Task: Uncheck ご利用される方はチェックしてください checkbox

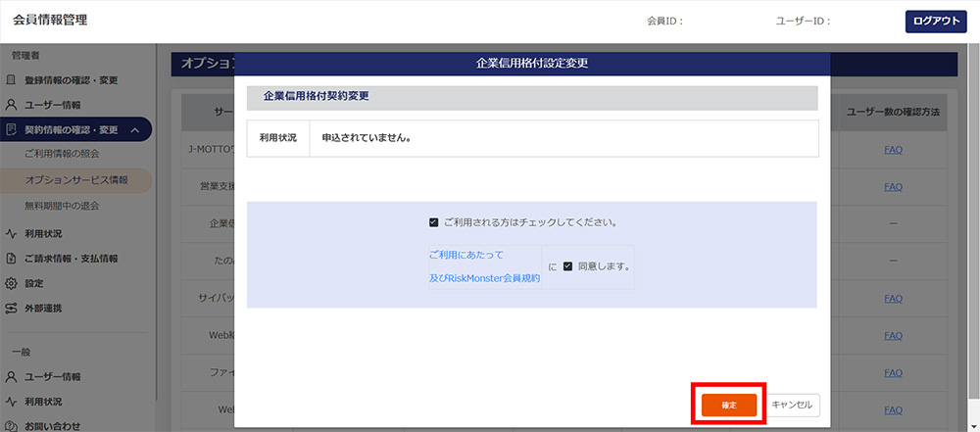Action: pyautogui.click(x=434, y=222)
